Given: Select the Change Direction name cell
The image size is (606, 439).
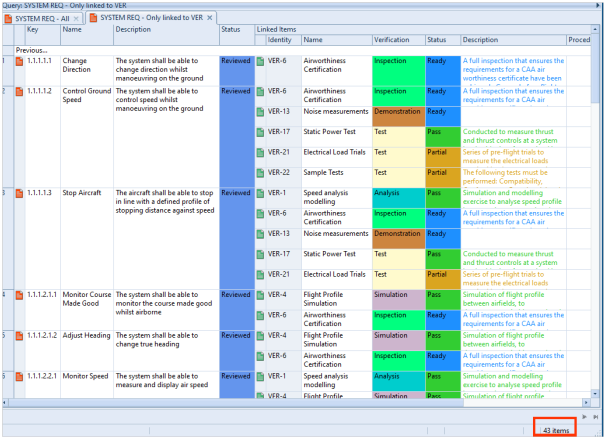Looking at the screenshot, I should 87,71.
